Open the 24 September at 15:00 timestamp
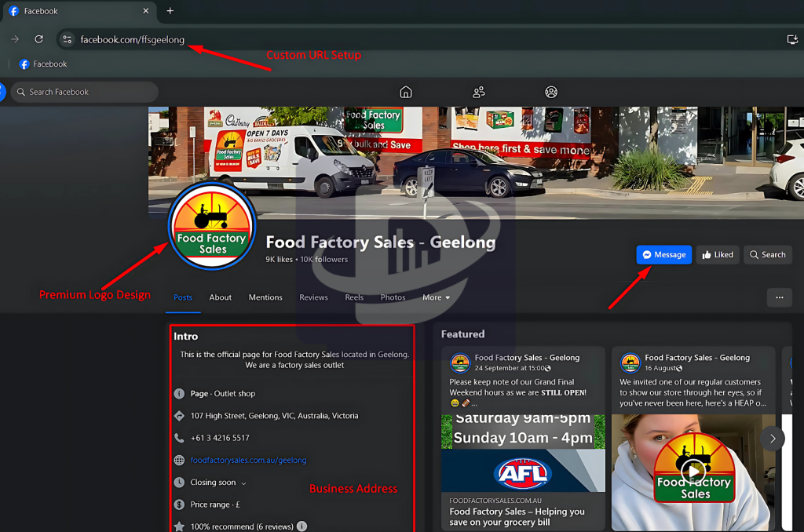 (x=509, y=368)
